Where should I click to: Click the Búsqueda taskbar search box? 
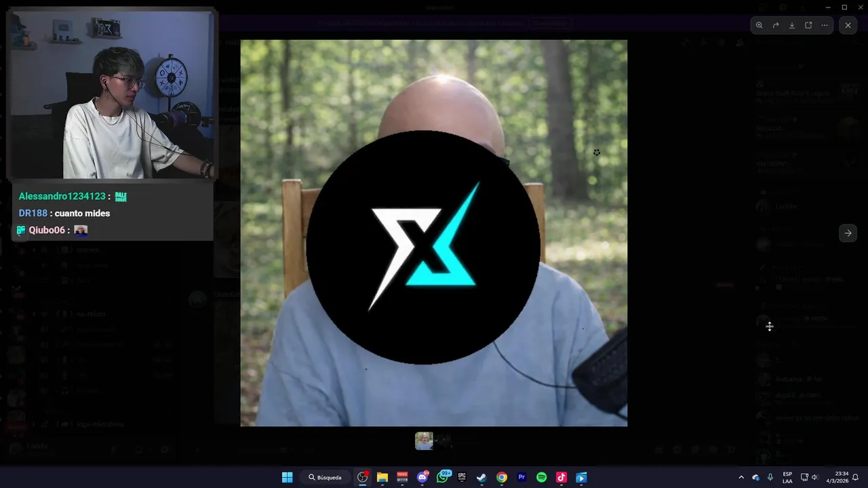click(x=326, y=477)
